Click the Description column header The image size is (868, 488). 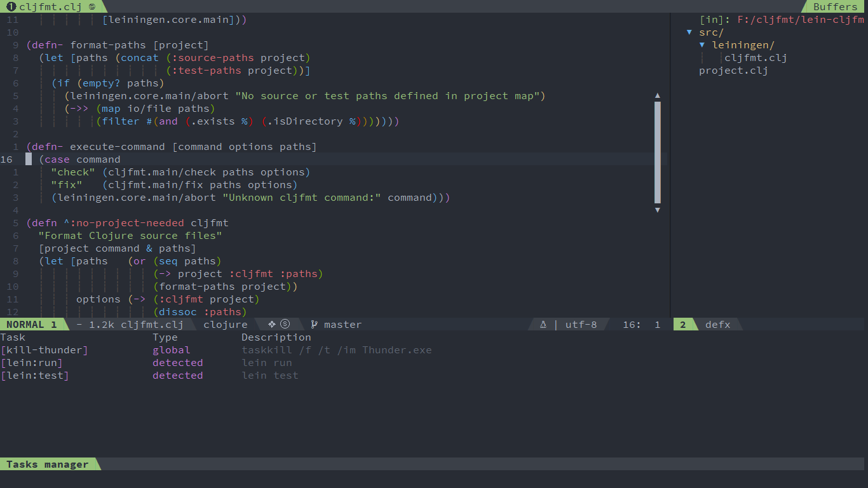276,337
